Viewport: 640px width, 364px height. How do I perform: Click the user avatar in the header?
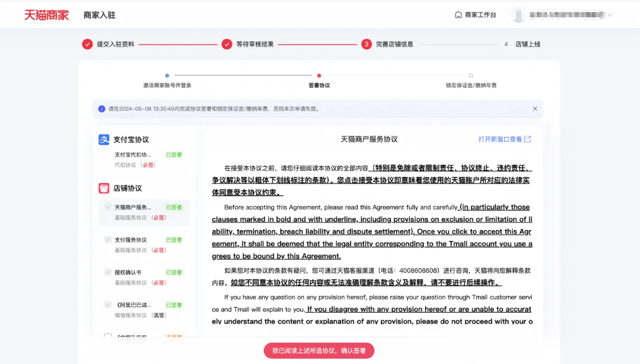pos(518,15)
